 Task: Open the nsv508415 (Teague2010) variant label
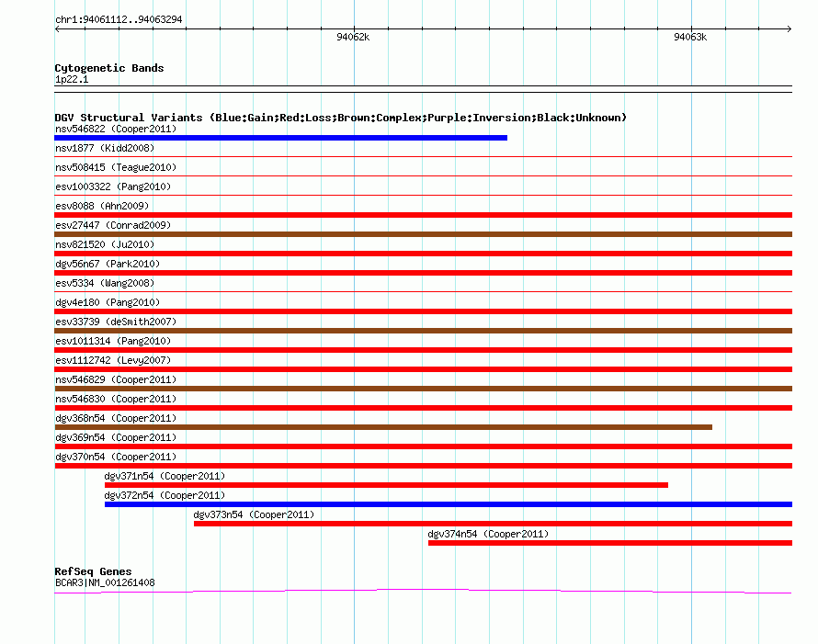click(x=116, y=167)
